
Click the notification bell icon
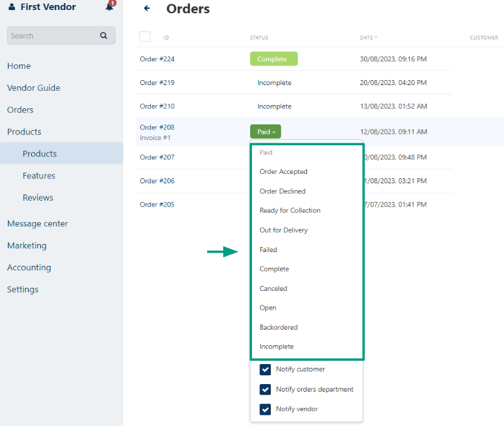tap(109, 7)
